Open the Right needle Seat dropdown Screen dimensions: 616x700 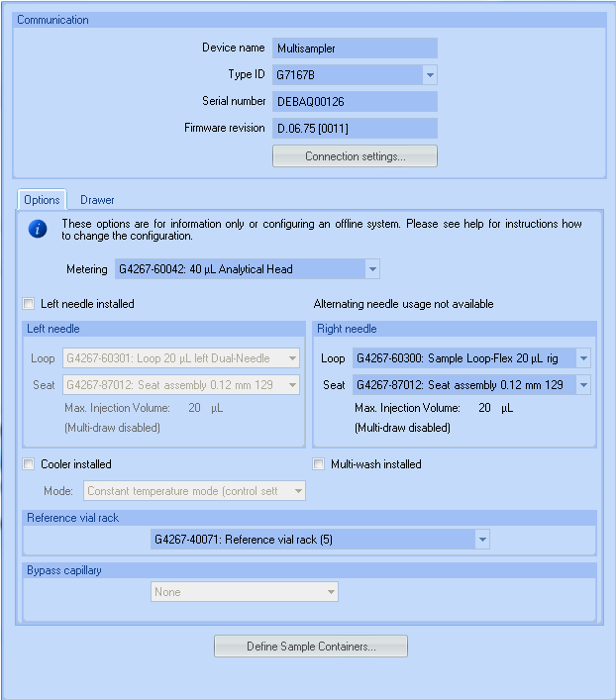[x=583, y=385]
